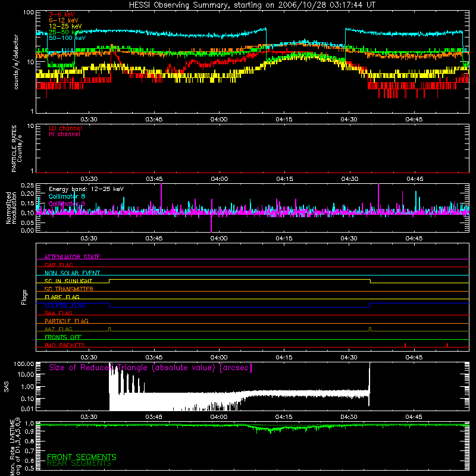476x476 pixels.
Task: Click the Collimator 9 legend label
Action: (67, 203)
